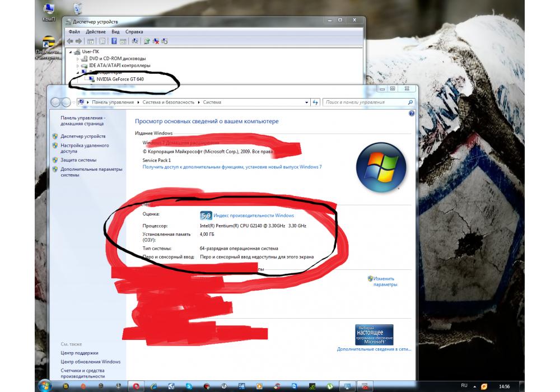Screen dimensions: 560x392
Task: Click the search magnifier icon
Action: (410, 102)
